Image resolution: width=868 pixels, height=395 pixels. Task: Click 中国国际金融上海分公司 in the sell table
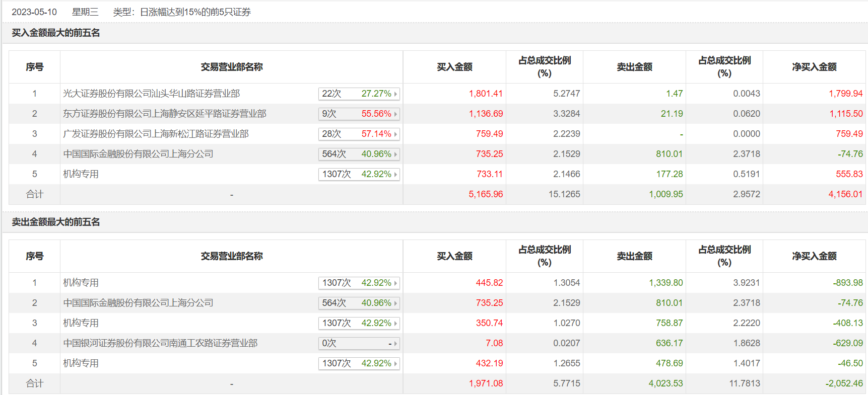pyautogui.click(x=138, y=303)
